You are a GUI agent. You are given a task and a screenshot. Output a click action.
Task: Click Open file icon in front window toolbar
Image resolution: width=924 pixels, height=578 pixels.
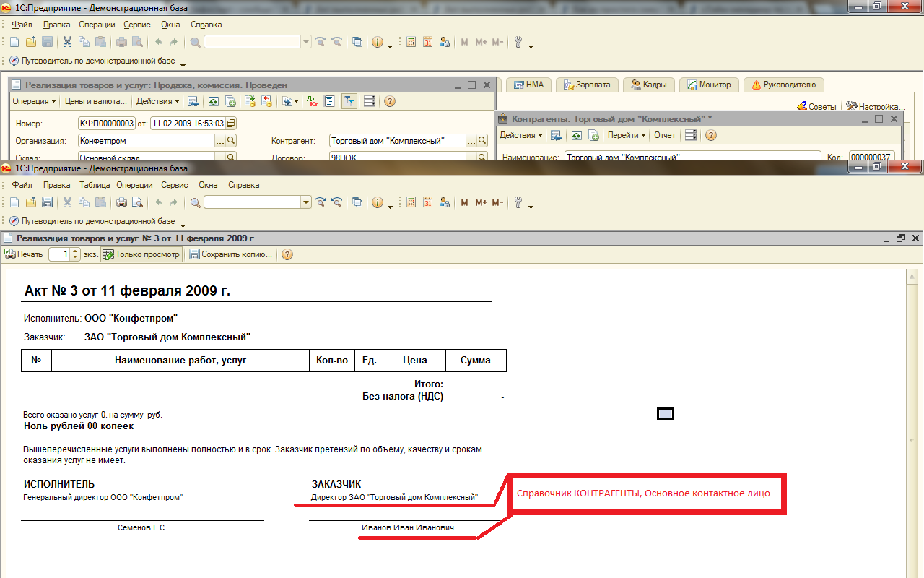pyautogui.click(x=31, y=202)
